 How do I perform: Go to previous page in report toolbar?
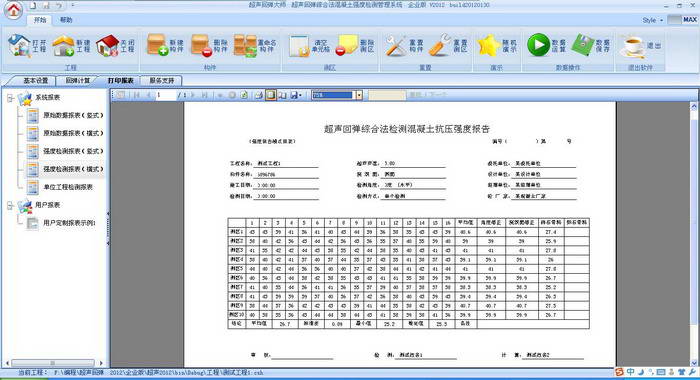pos(148,95)
